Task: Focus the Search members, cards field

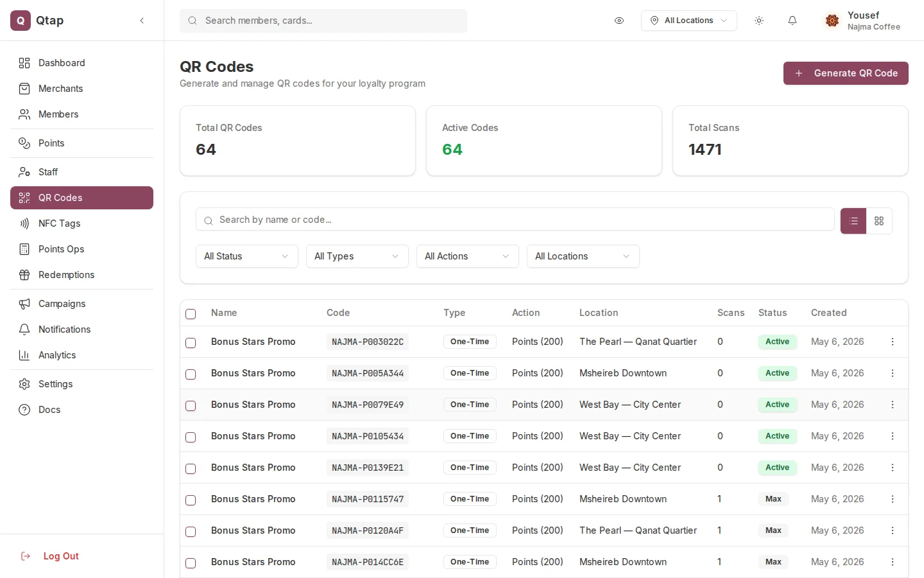Action: point(323,21)
